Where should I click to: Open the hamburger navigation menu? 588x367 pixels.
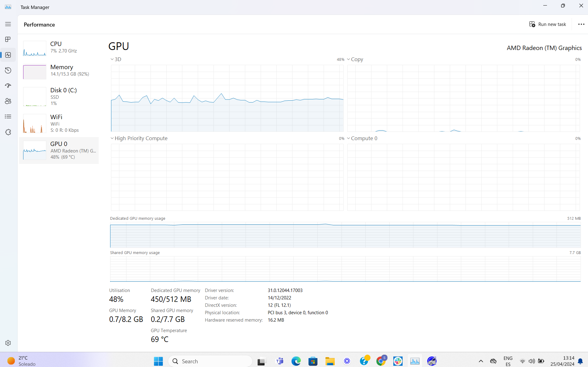click(x=8, y=24)
